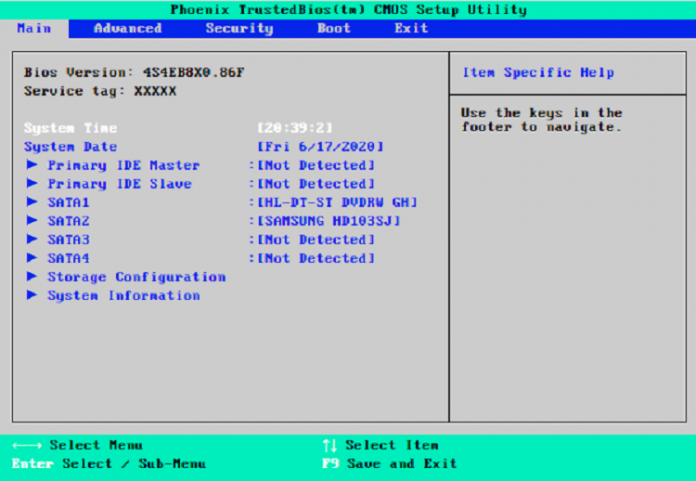Click the SAMSUNG HD103SJ drive value
Image resolution: width=696 pixels, height=481 pixels.
click(x=329, y=221)
